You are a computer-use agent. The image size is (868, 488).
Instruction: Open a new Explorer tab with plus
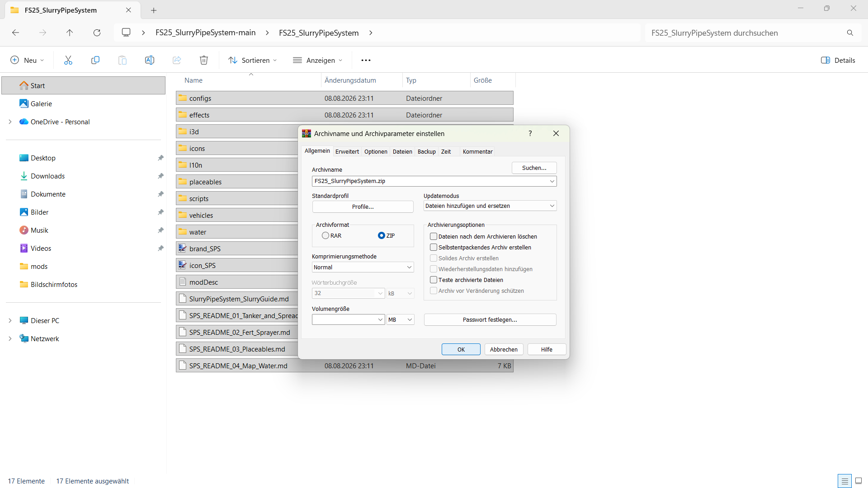click(x=154, y=10)
